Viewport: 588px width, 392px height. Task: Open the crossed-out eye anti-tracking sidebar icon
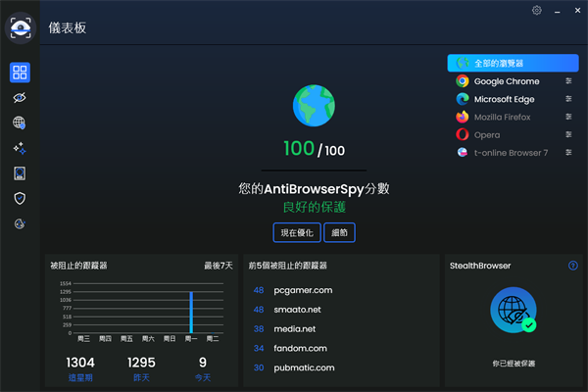pyautogui.click(x=20, y=98)
